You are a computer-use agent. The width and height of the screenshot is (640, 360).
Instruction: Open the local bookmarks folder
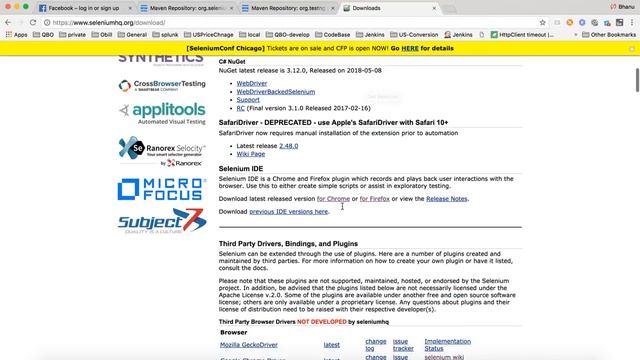point(249,35)
